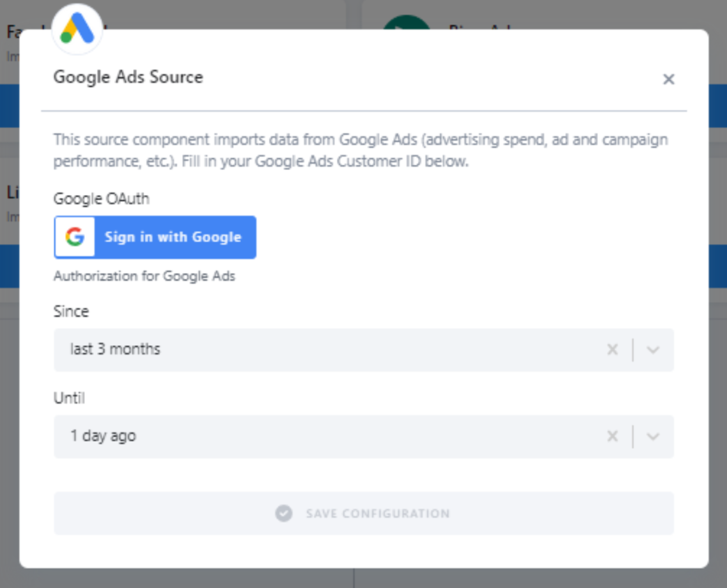Open the Until dropdown arrow
The height and width of the screenshot is (588, 727).
click(652, 436)
